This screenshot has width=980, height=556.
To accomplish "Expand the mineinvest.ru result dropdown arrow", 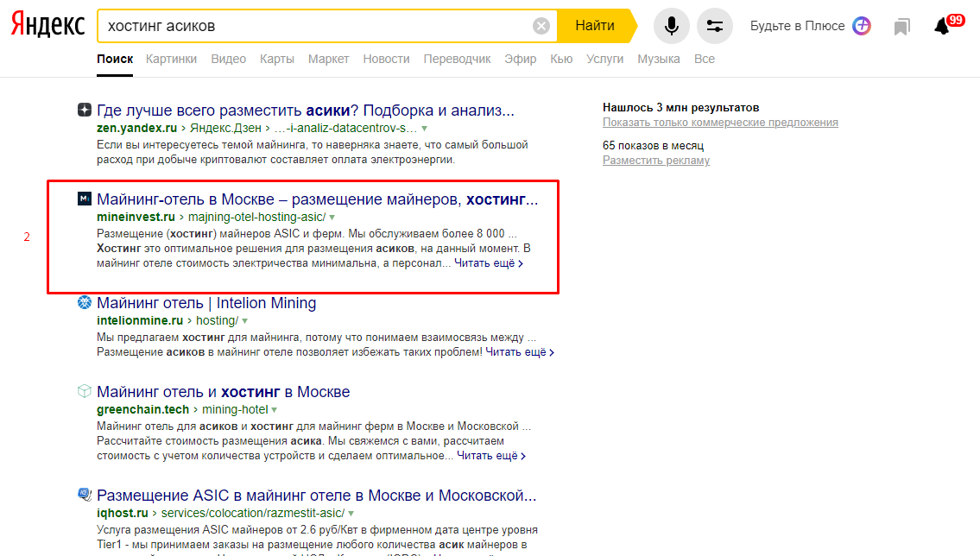I will click(332, 218).
